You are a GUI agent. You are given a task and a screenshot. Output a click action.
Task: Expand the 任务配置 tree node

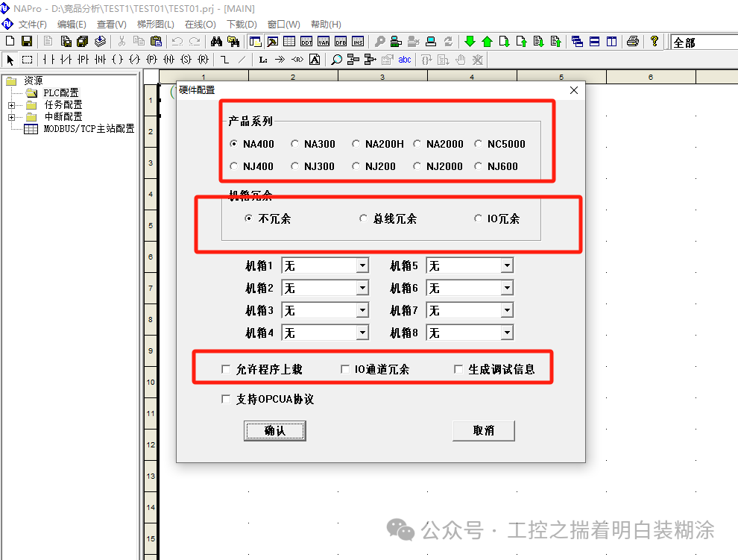(12, 105)
